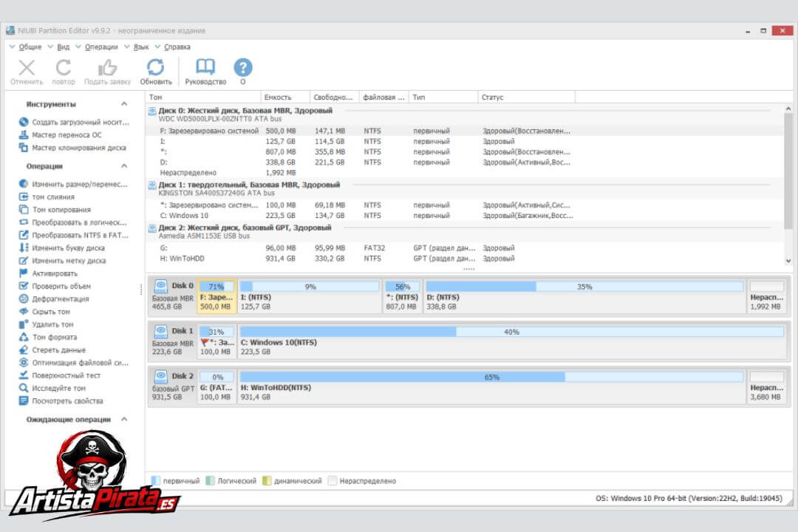The image size is (798, 532).
Task: Collapse the Инструменты section
Action: pyautogui.click(x=124, y=104)
